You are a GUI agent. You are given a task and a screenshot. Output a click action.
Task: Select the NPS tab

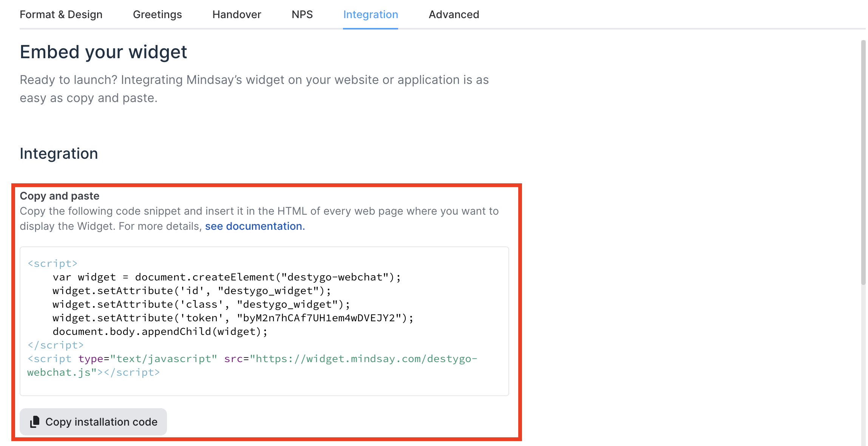(302, 14)
